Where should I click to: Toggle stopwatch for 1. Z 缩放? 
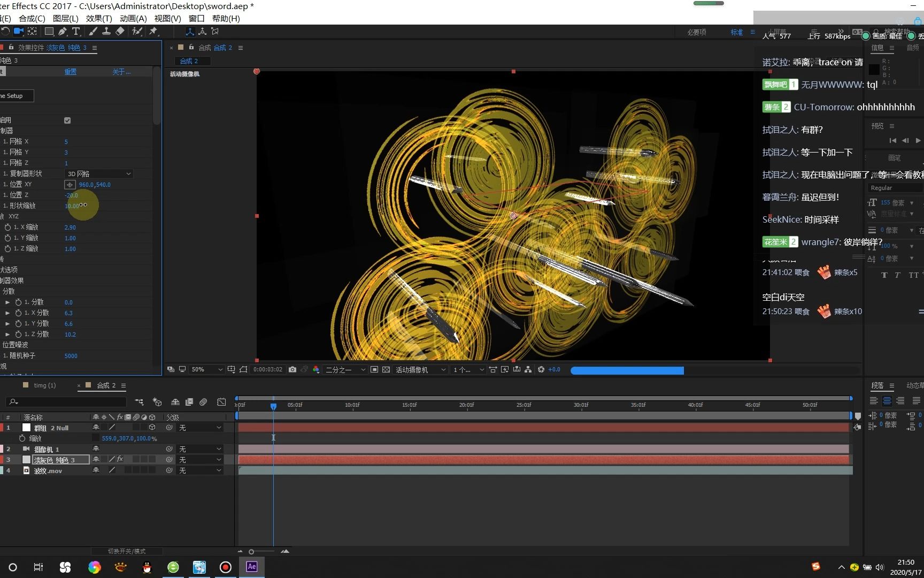(7, 249)
